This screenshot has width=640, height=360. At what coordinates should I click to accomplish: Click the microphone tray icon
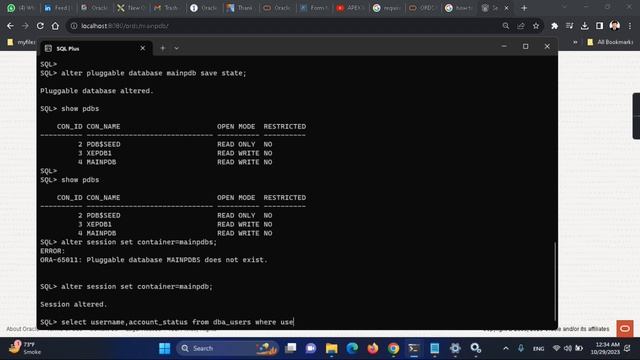click(521, 348)
